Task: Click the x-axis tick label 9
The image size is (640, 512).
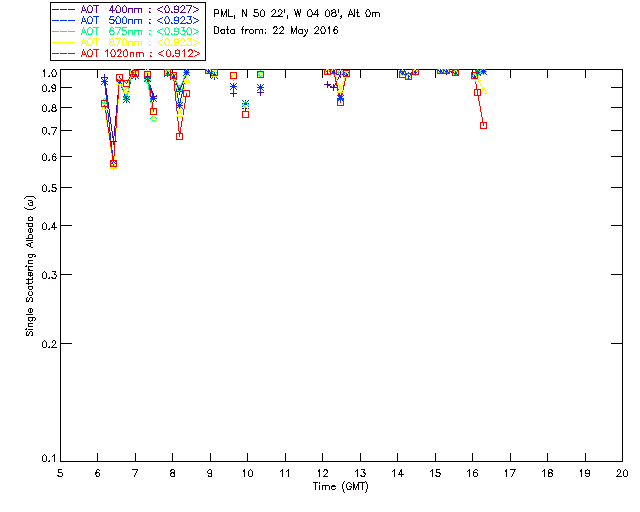Action: point(210,474)
